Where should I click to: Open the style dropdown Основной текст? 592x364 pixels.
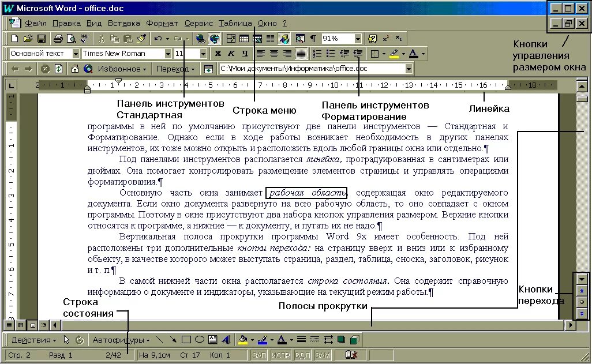pos(76,54)
